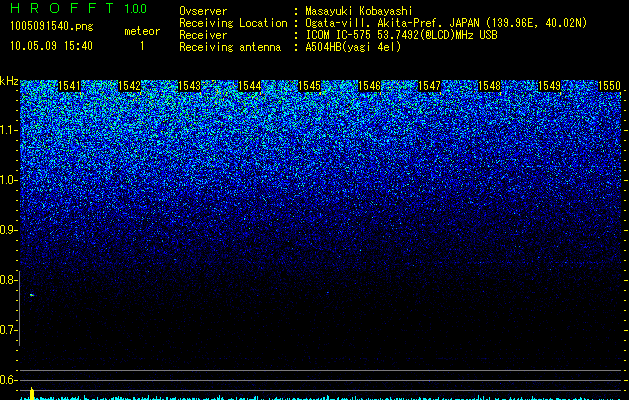Click the bright meteor echo near 0.77 kHz
This screenshot has height=400, width=629.
pyautogui.click(x=32, y=295)
